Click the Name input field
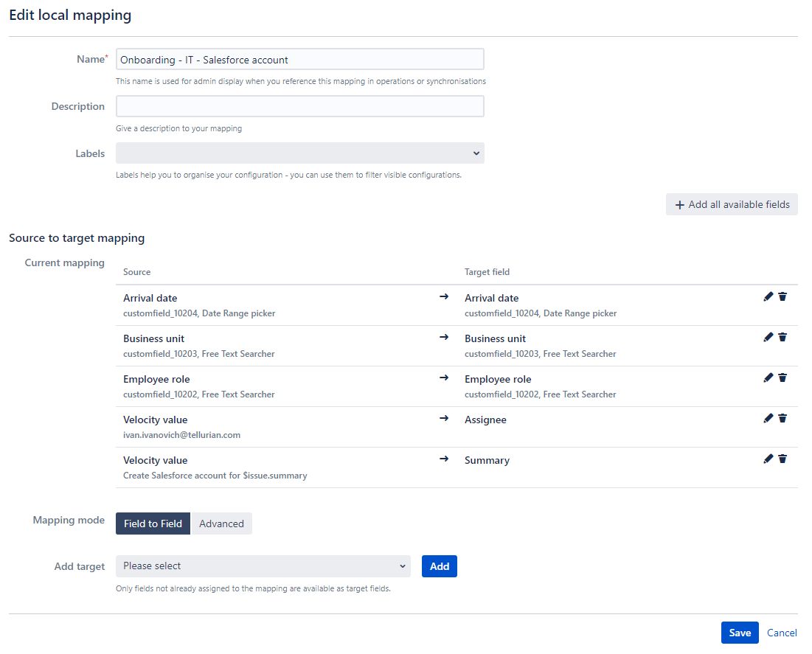Viewport: 812px width, 654px height. coord(299,58)
